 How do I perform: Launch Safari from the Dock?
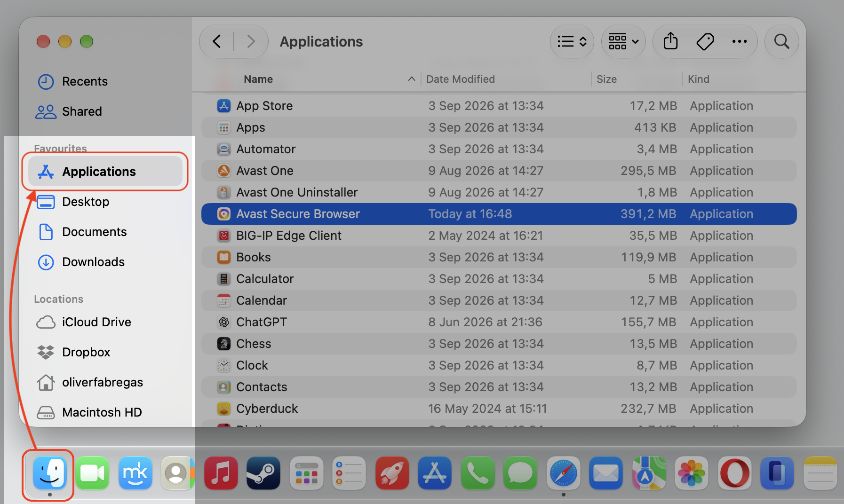point(563,473)
